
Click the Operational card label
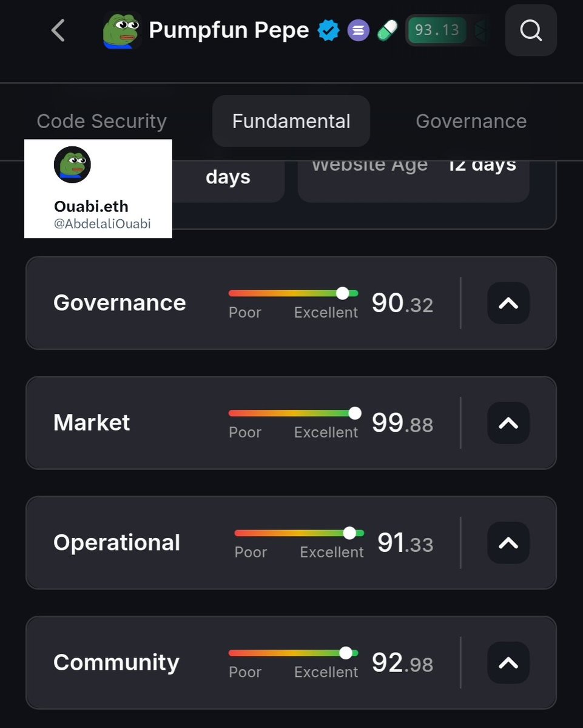116,543
